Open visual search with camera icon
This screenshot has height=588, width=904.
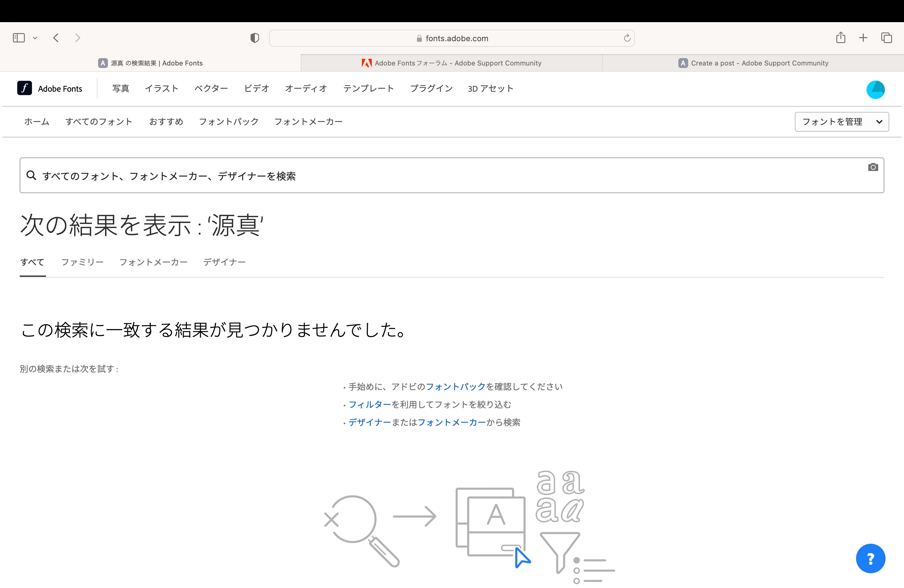873,167
